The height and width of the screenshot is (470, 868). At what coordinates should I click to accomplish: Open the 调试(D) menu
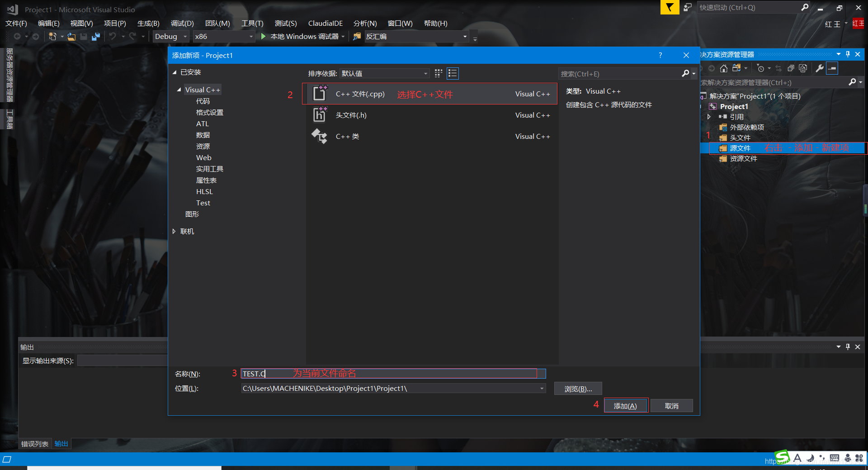pos(182,24)
